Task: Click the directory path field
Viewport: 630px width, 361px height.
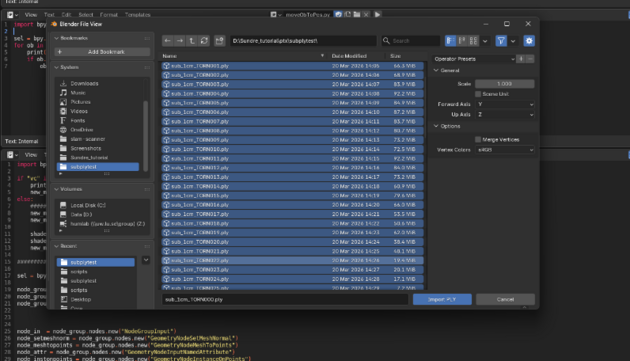Action: tap(303, 41)
